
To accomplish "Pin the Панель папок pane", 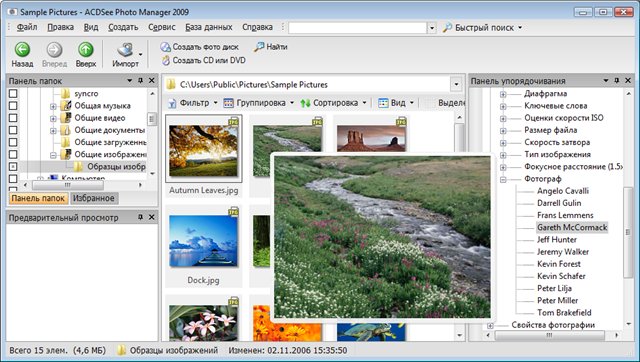I will (140, 80).
